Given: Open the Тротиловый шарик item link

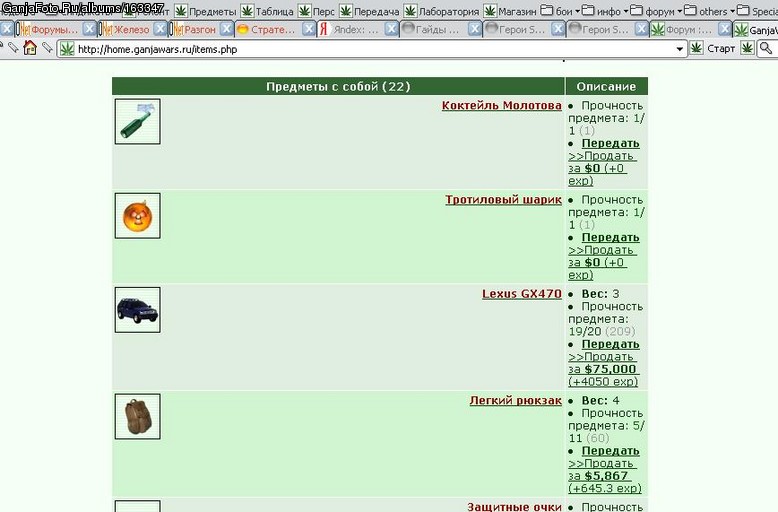Looking at the screenshot, I should pos(503,199).
